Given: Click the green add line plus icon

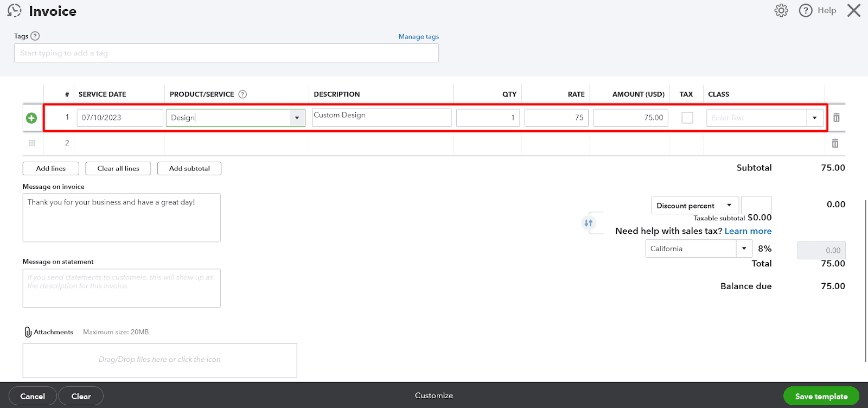Looking at the screenshot, I should pos(31,118).
